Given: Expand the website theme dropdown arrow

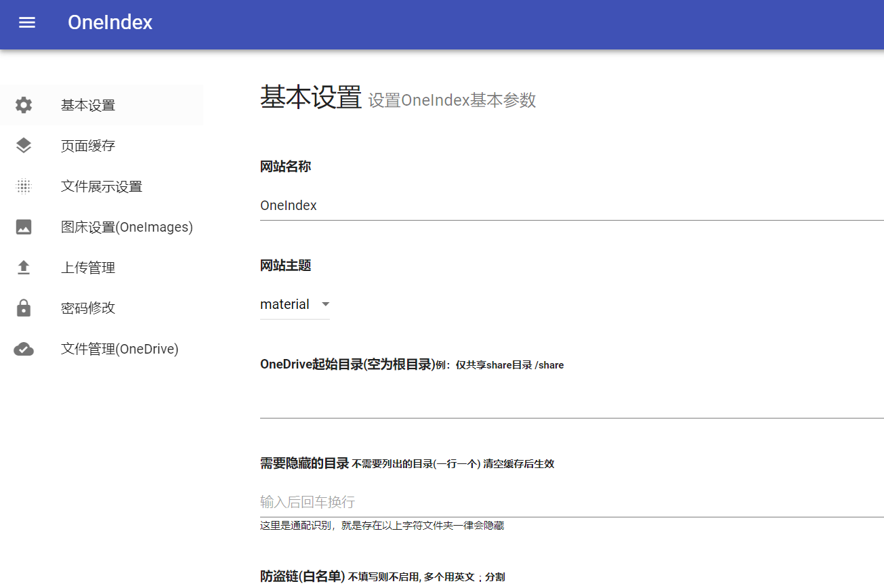Looking at the screenshot, I should [325, 305].
